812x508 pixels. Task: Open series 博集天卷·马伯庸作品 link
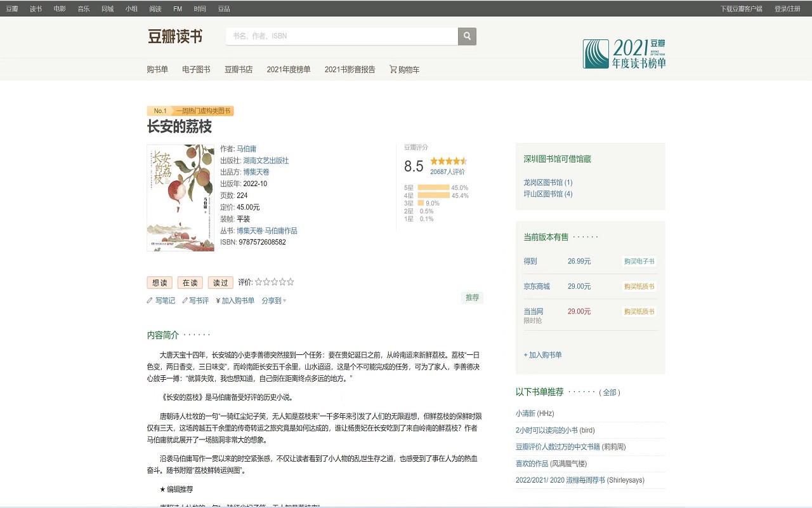coord(267,231)
